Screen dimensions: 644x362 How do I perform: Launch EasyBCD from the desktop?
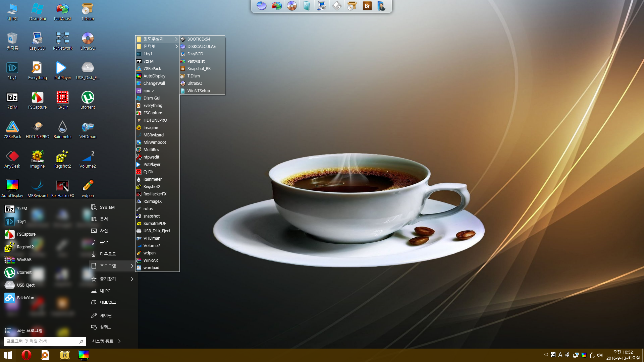37,42
